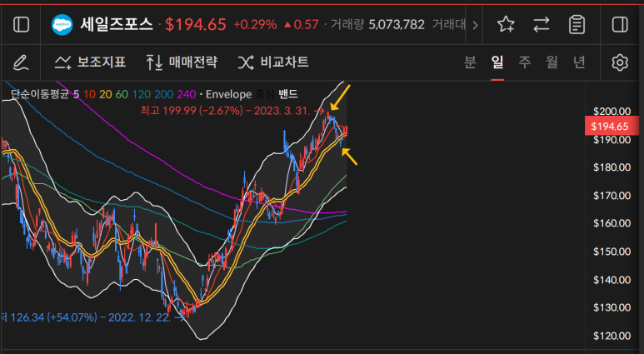This screenshot has height=354, width=644.
Task: Switch to 년 yearly interval
Action: pos(579,62)
